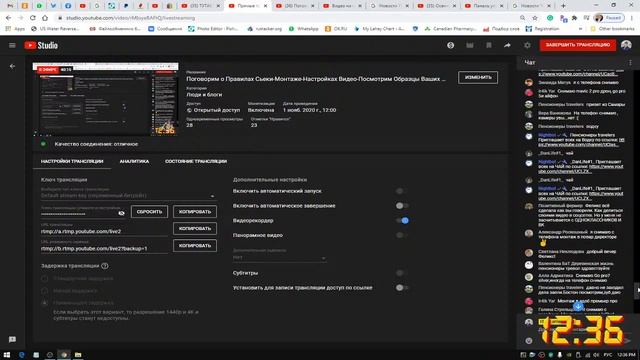Toggle the unlisted-link access switch for the stream recording
640x360 pixels.
[402, 288]
